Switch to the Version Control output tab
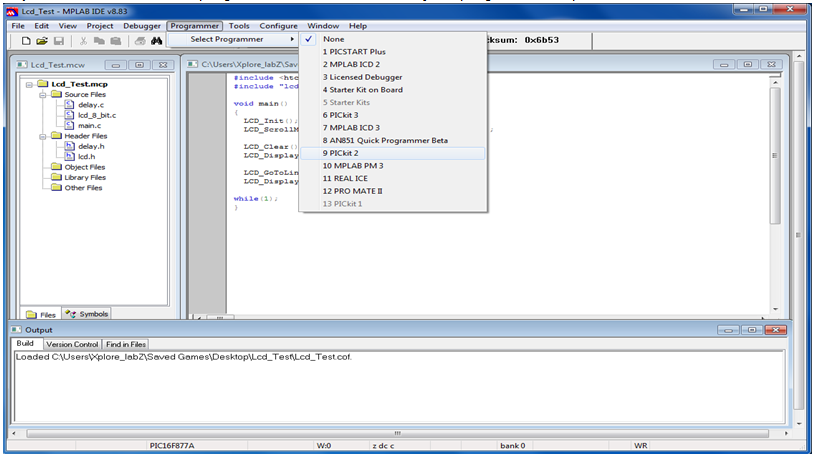 72,344
